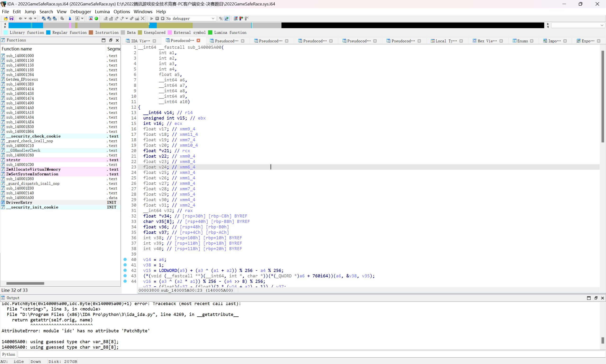The height and width of the screenshot is (364, 606).
Task: Jump to address with blue down arrow
Action: tap(70, 18)
